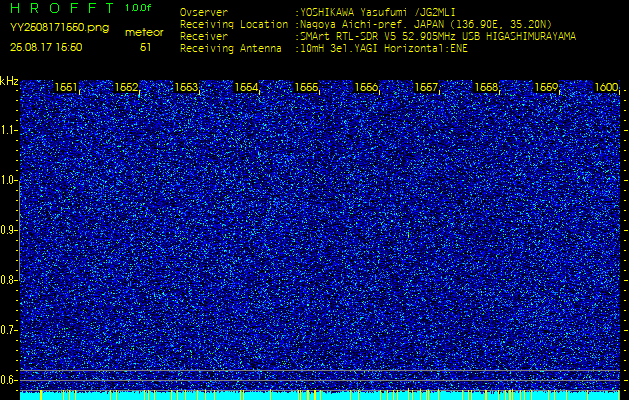Click the 1556 time marker
629x400 pixels.
[366, 87]
